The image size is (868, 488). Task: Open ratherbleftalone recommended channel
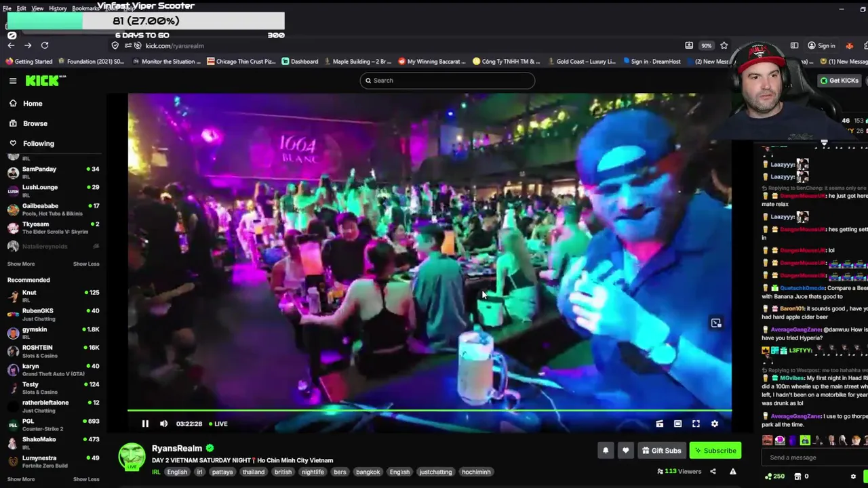click(53, 405)
